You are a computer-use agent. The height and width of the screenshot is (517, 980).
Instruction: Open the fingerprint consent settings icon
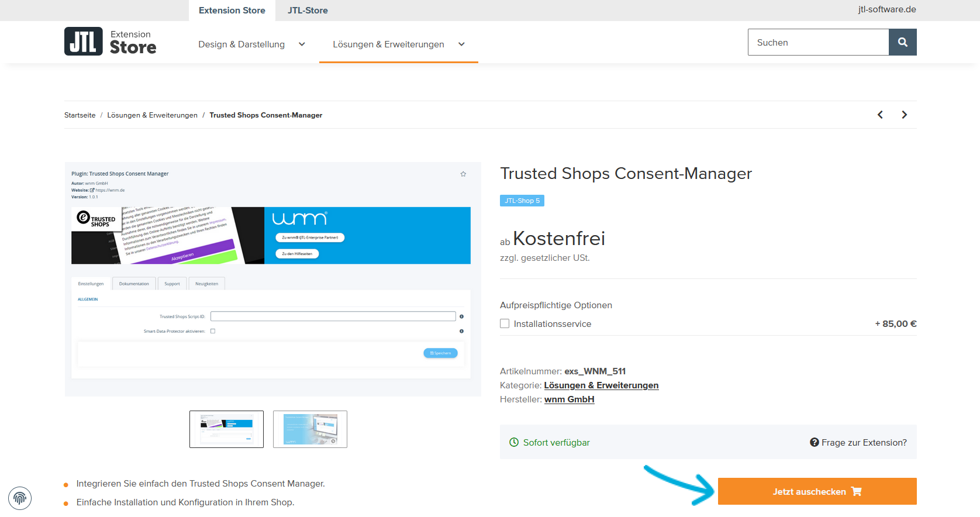pos(20,498)
